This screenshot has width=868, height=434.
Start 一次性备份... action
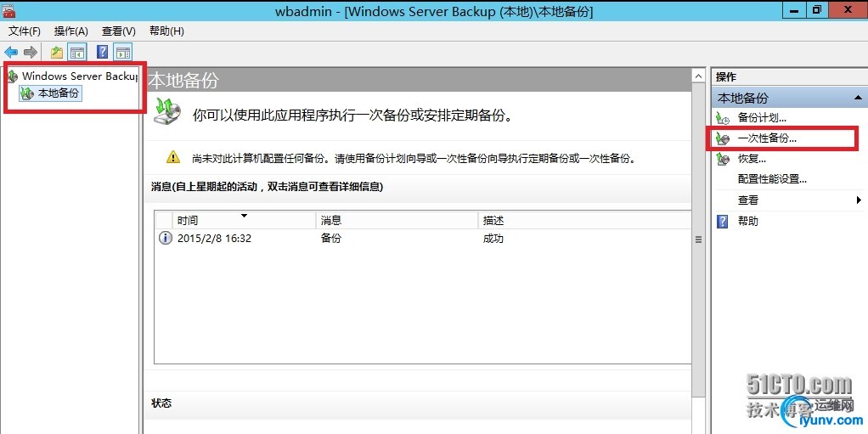pyautogui.click(x=767, y=139)
